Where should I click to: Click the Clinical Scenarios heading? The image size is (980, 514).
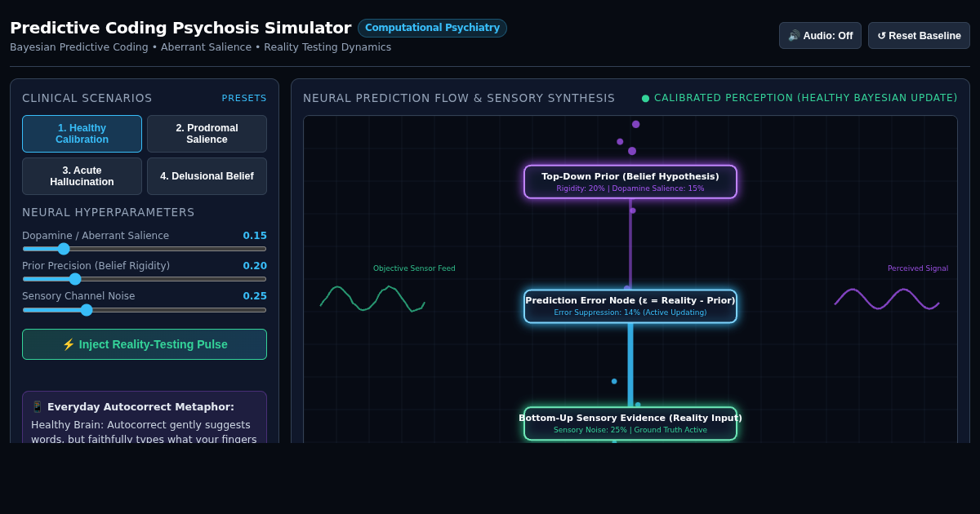tap(87, 98)
